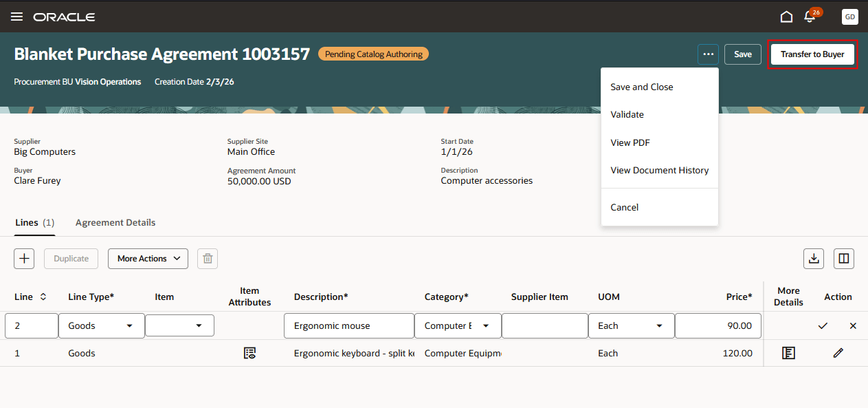
Task: Switch to the Agreement Details tab
Action: (x=115, y=222)
